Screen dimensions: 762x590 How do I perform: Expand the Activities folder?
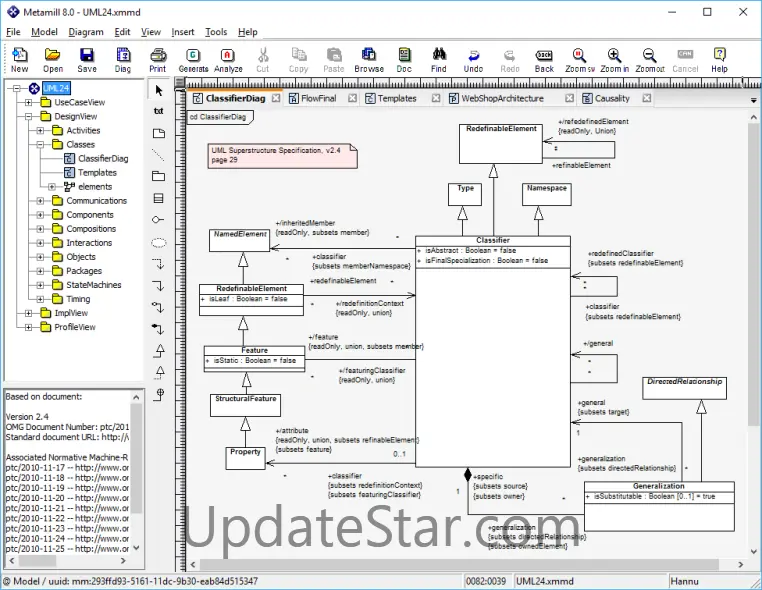tap(40, 131)
